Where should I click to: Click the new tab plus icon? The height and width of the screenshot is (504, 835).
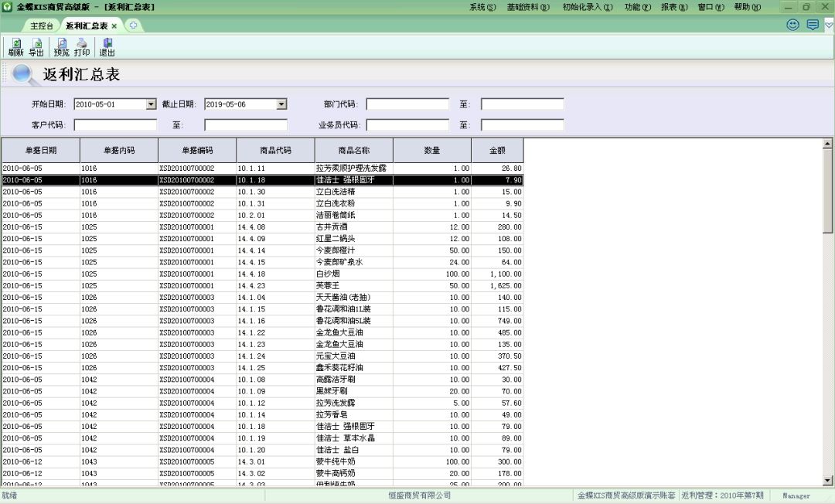coord(133,25)
